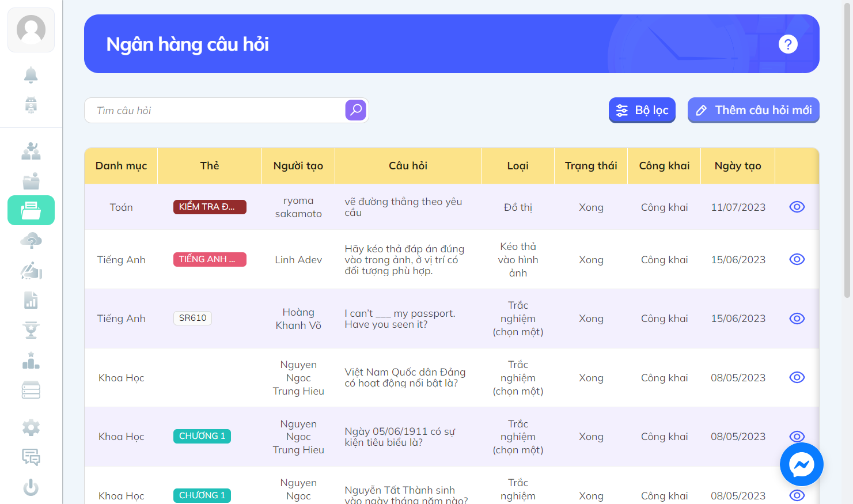Open the chat feedback sidebar icon
The height and width of the screenshot is (504, 853).
click(x=31, y=457)
